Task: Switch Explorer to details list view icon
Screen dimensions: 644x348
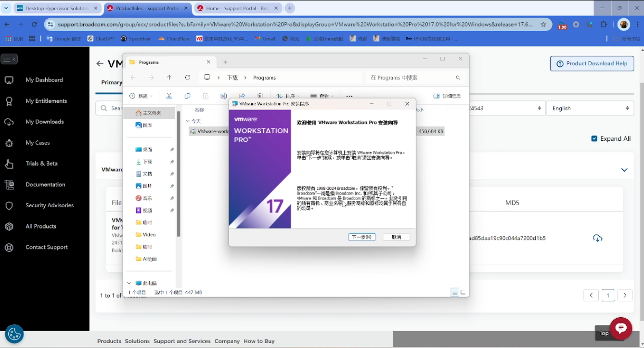Action: coord(454,292)
